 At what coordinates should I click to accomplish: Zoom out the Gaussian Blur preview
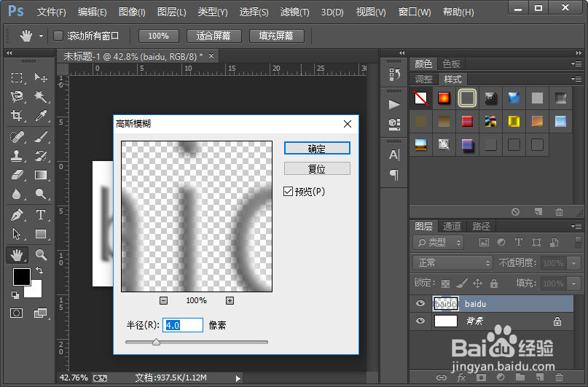tap(163, 300)
